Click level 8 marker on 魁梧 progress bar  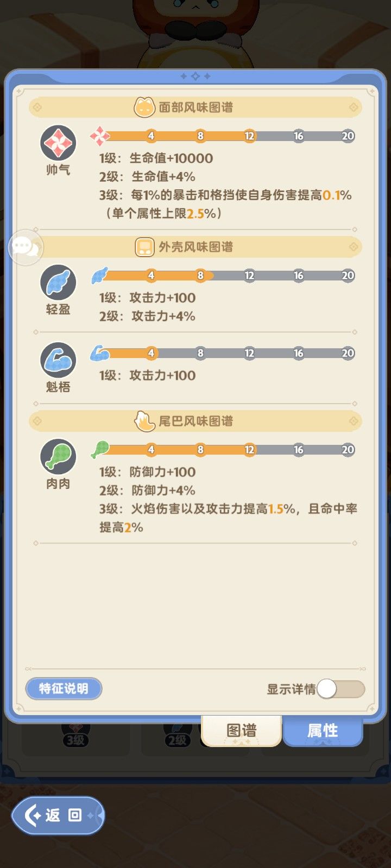(200, 353)
